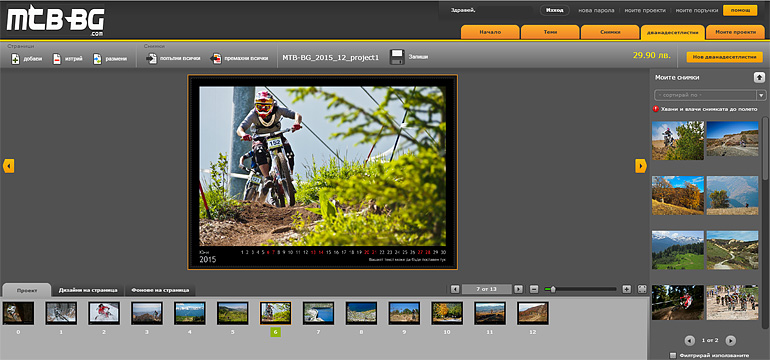Click next arrow beside '7 от 13'
Screen dimensions: 770x360
tap(518, 289)
